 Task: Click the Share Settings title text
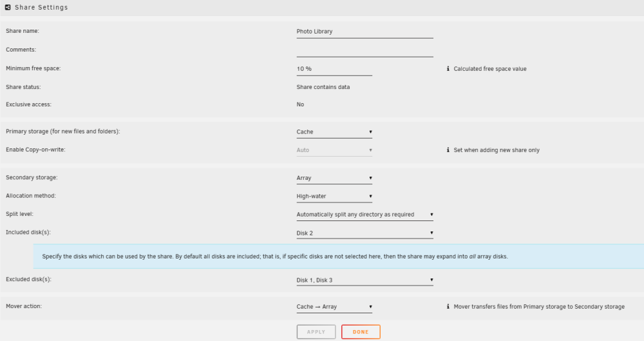click(41, 7)
